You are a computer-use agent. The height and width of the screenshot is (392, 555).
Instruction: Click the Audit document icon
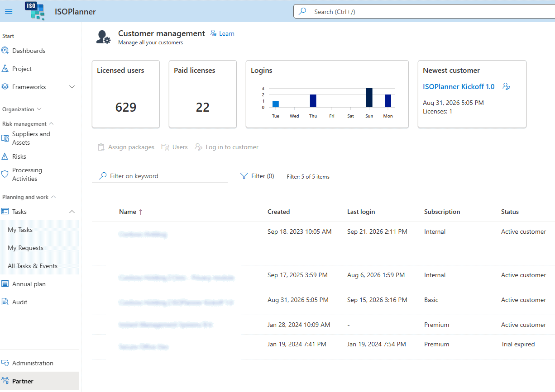5,302
